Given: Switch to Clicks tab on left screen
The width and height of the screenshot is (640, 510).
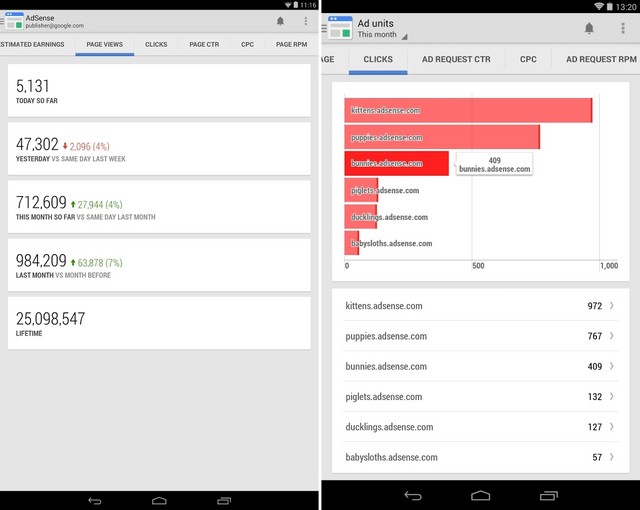Looking at the screenshot, I should point(156,44).
